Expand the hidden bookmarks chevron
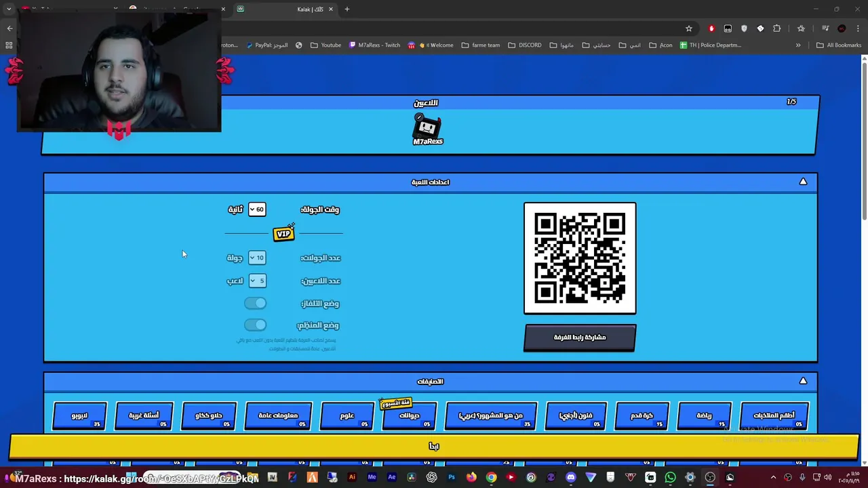 [x=798, y=45]
